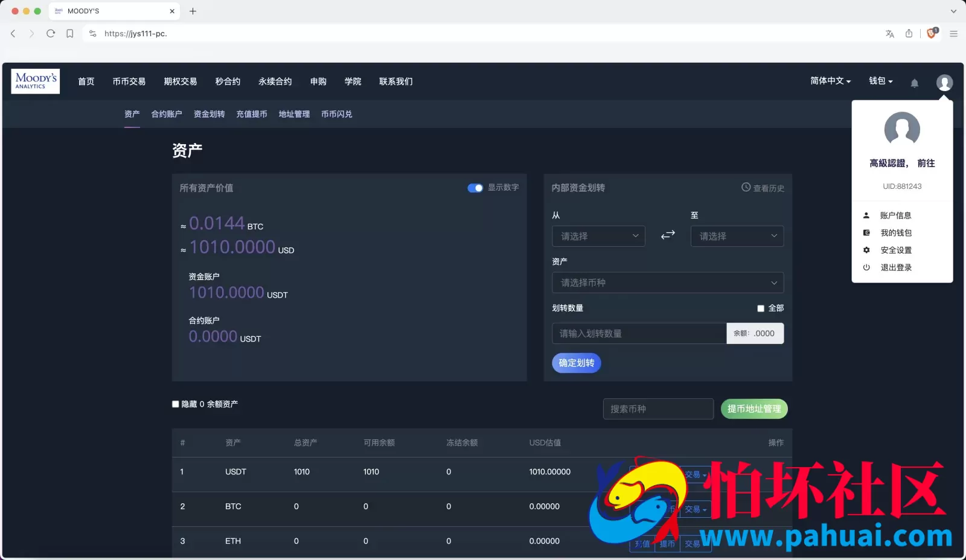Toggle the 显示数字 switch
The image size is (966, 560).
475,188
